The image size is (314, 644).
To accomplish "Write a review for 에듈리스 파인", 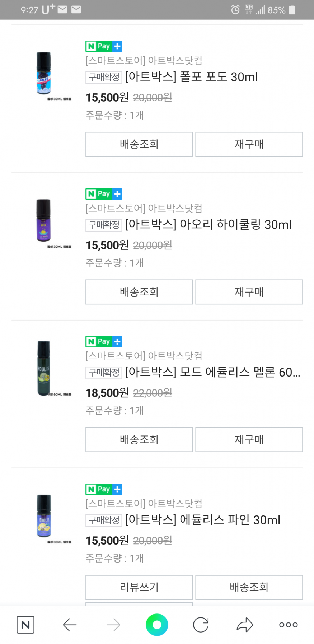I will pos(139,587).
